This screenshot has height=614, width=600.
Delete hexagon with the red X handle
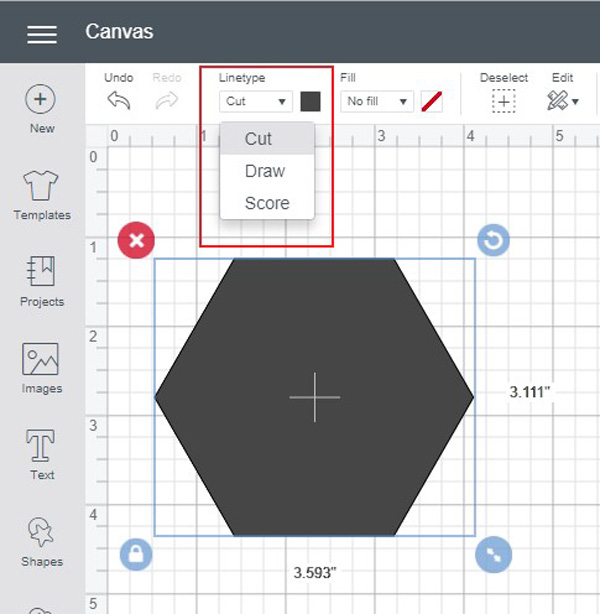[x=136, y=240]
